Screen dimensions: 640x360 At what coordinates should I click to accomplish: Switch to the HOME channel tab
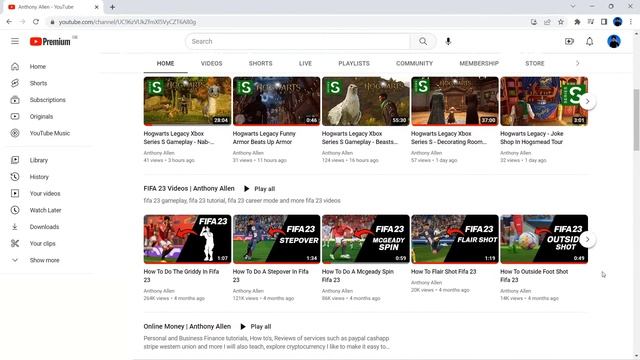click(165, 64)
